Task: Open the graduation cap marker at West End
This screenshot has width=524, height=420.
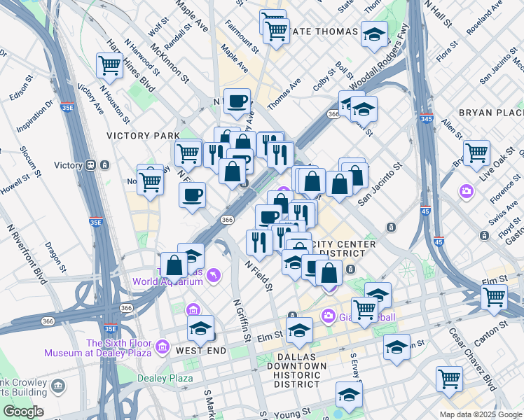Action: (x=200, y=328)
